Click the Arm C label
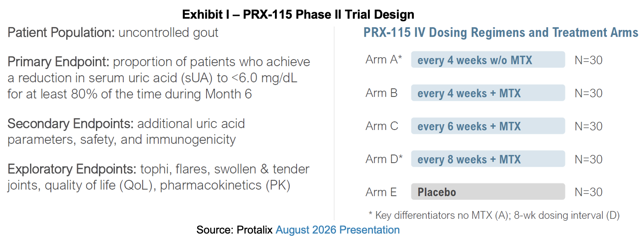 click(382, 126)
